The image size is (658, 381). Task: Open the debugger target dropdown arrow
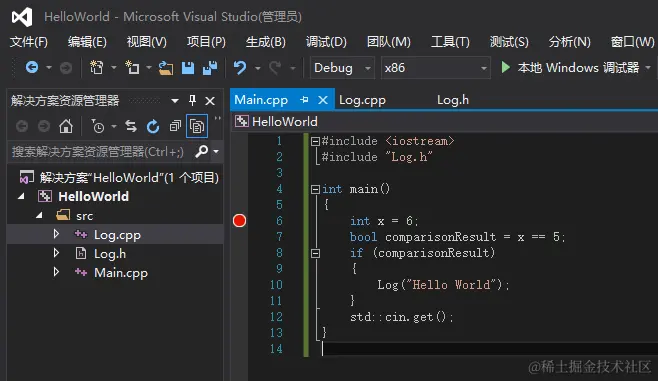point(648,68)
